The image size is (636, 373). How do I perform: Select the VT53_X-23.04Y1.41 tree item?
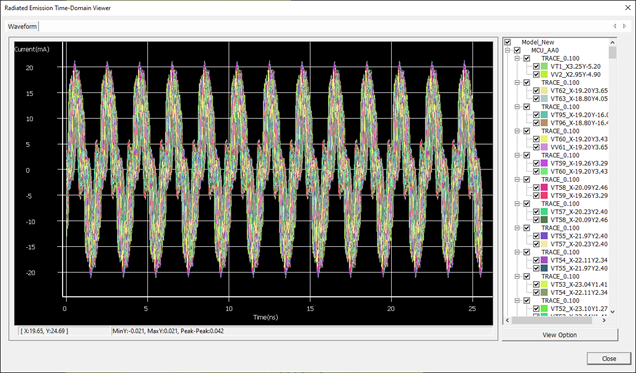579,284
